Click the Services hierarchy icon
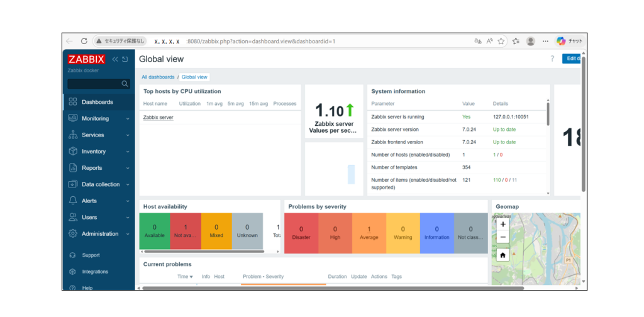Image resolution: width=644 pixels, height=317 pixels. coord(73,135)
